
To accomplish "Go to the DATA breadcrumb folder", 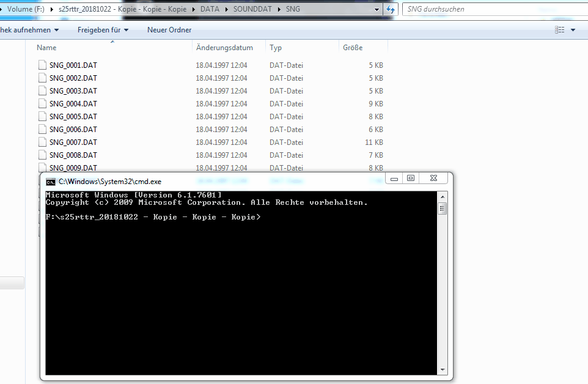I will [x=210, y=9].
